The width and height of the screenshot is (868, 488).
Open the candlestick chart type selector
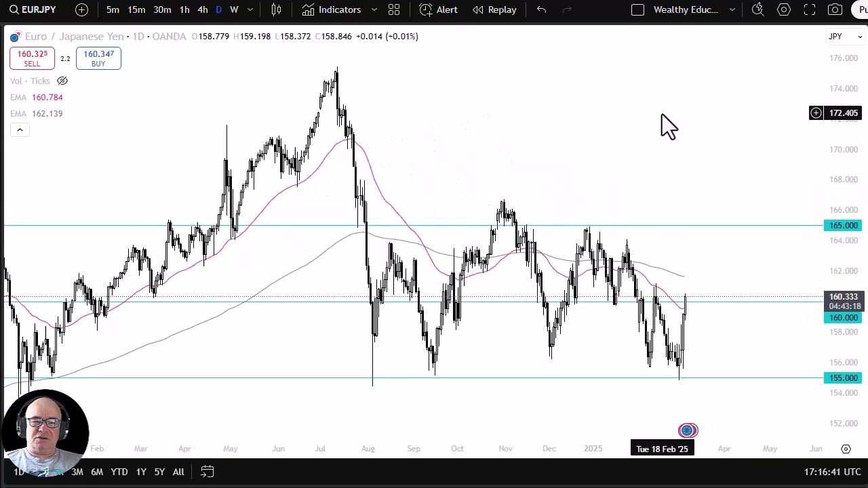(276, 9)
